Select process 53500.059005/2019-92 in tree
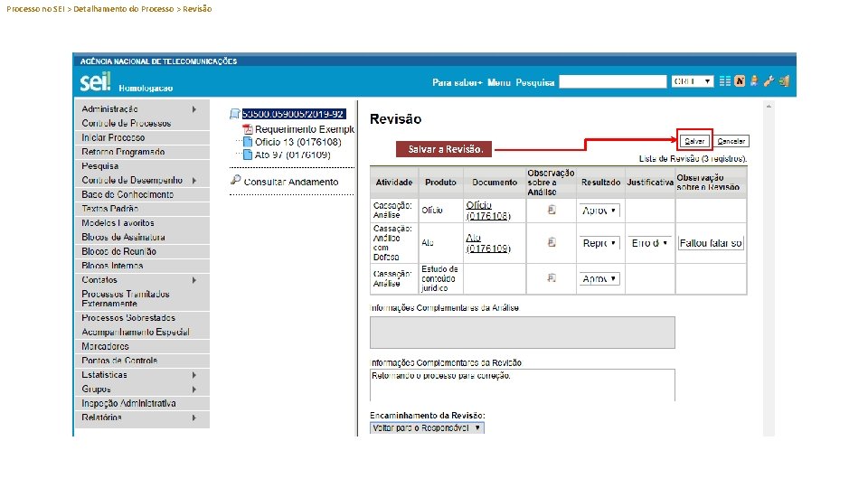This screenshot has height=488, width=868. [x=293, y=114]
